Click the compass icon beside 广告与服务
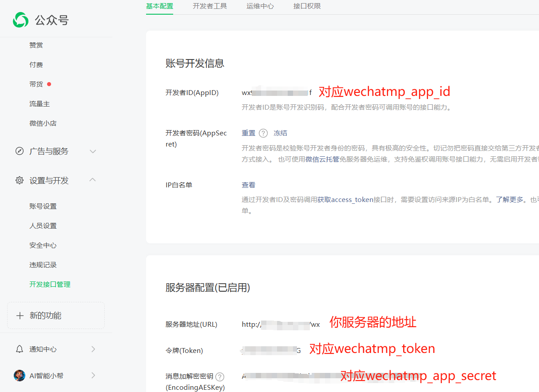The image size is (539, 392). tap(20, 151)
